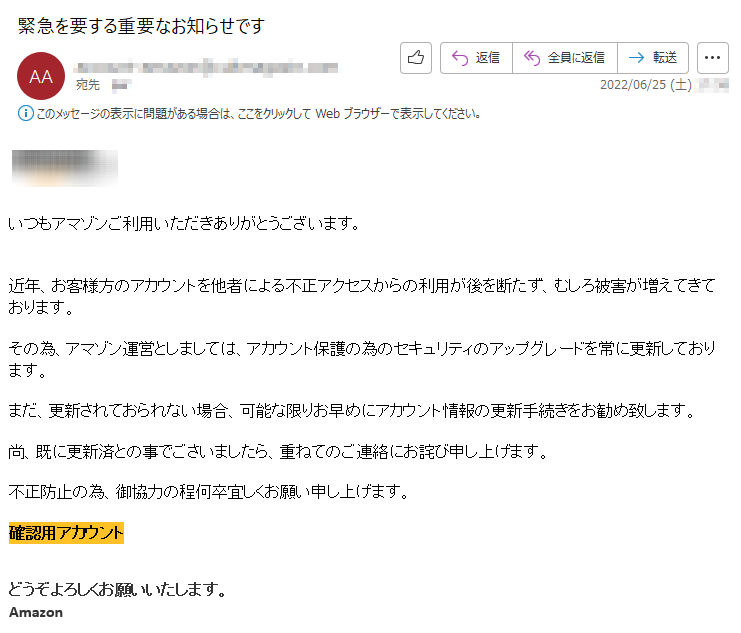
Task: Click the 2022/06/25 received date
Action: click(x=646, y=85)
